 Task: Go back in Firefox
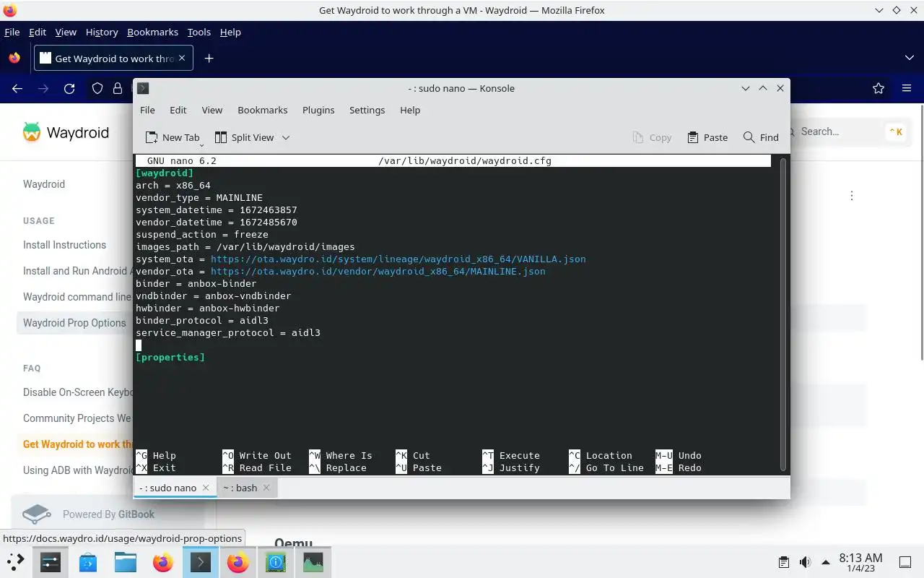click(17, 88)
